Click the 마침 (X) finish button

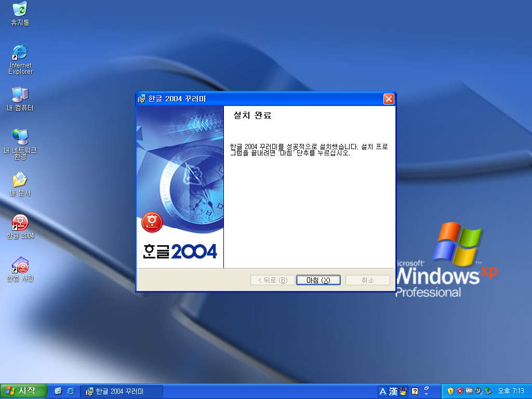[x=318, y=280]
